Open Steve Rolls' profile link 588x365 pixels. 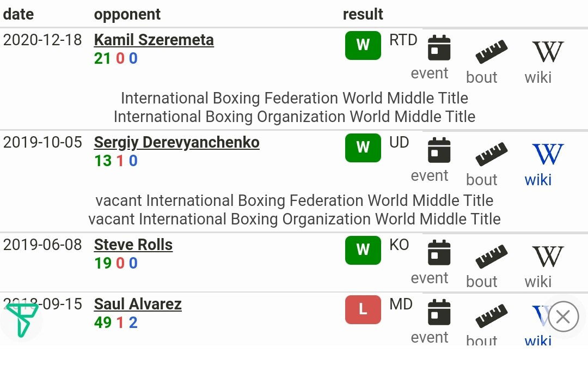(133, 245)
